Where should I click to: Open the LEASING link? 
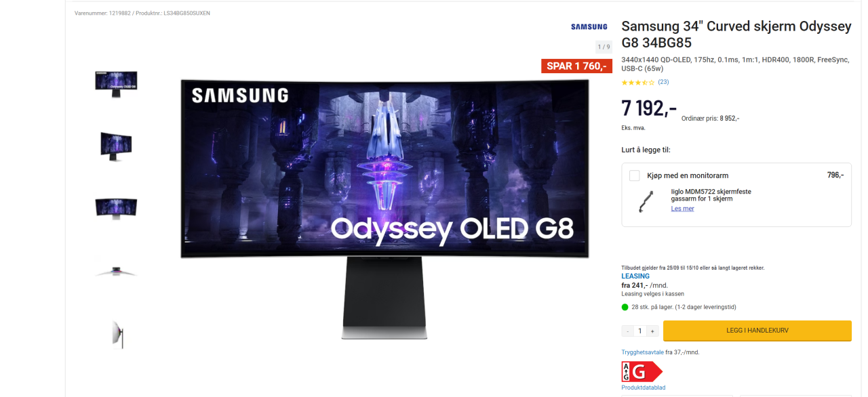pos(635,276)
